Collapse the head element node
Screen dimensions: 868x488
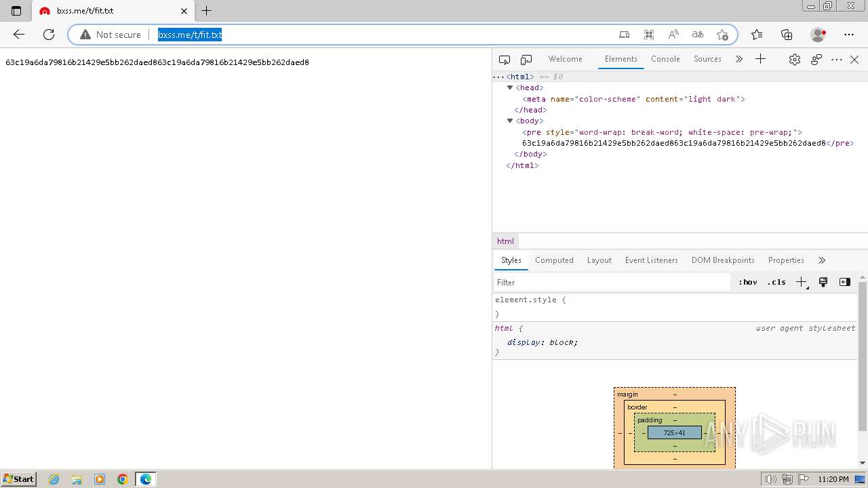(510, 87)
